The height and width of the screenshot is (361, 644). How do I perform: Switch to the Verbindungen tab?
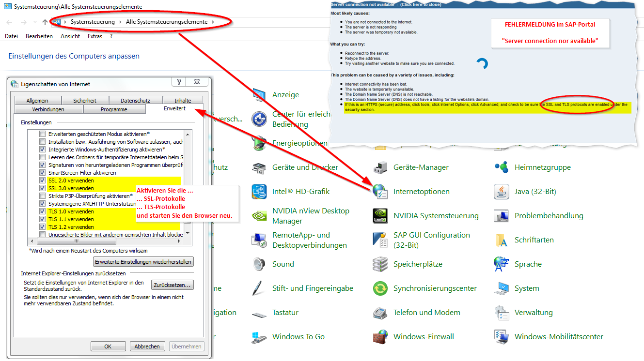point(48,109)
